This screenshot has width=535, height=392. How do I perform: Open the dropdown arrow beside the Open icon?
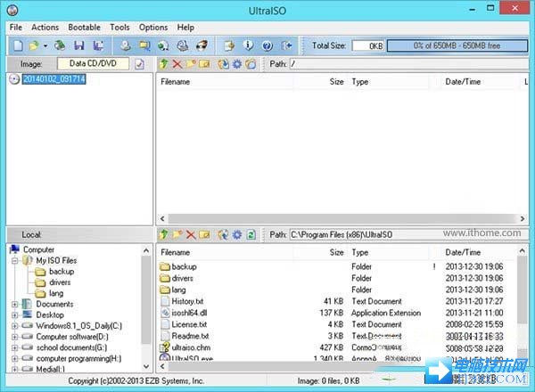pyautogui.click(x=45, y=45)
